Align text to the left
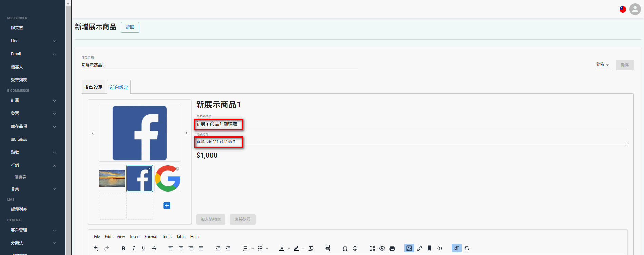644x255 pixels. [x=171, y=248]
